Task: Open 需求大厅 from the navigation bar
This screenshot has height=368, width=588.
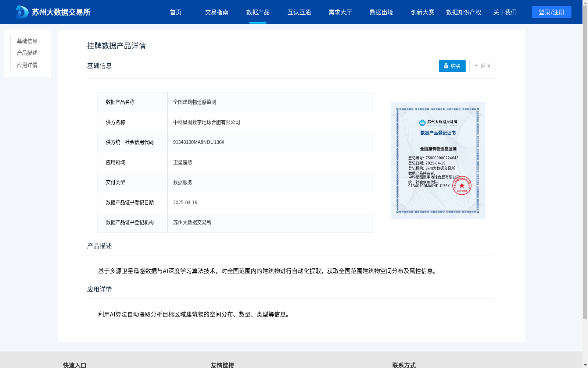Action: 340,12
